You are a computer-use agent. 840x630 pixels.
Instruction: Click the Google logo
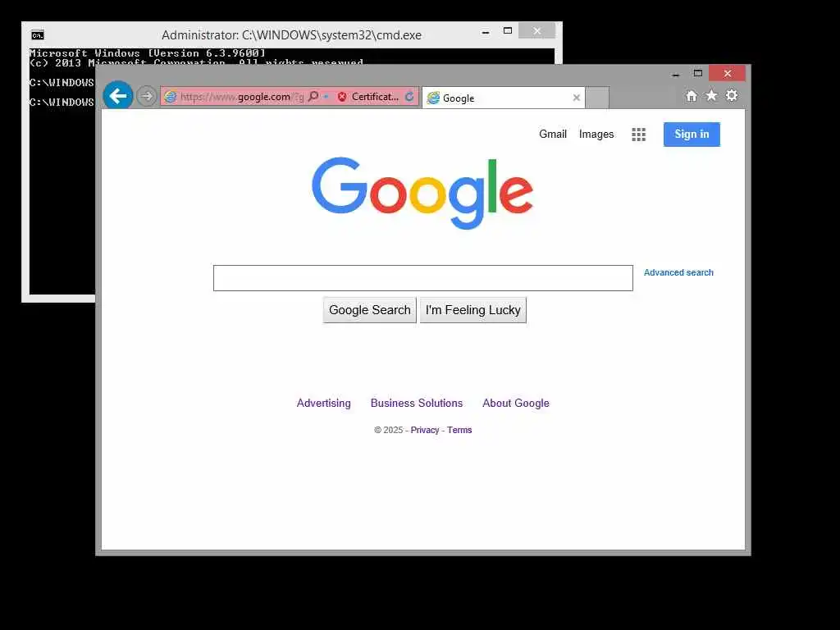click(422, 193)
